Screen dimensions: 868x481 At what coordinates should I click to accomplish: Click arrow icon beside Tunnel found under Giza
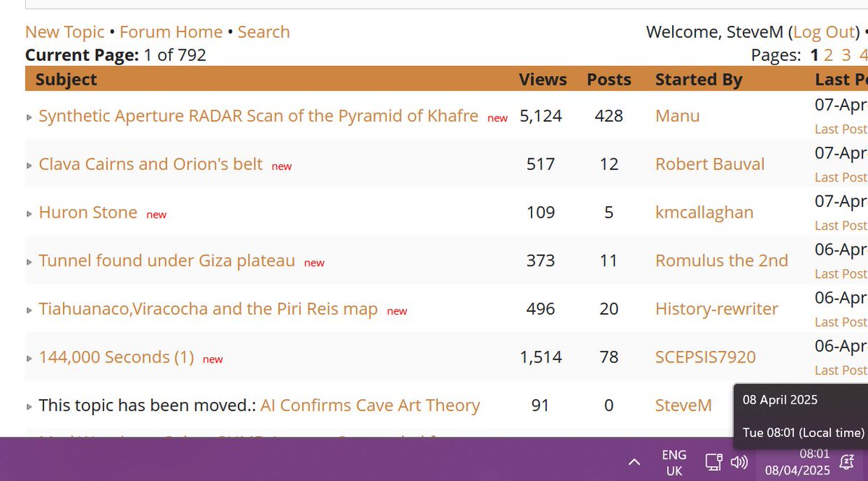tap(30, 262)
